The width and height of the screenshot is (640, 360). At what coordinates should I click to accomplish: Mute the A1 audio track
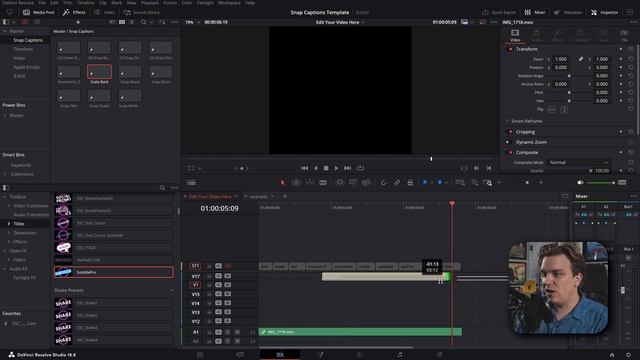click(x=237, y=332)
